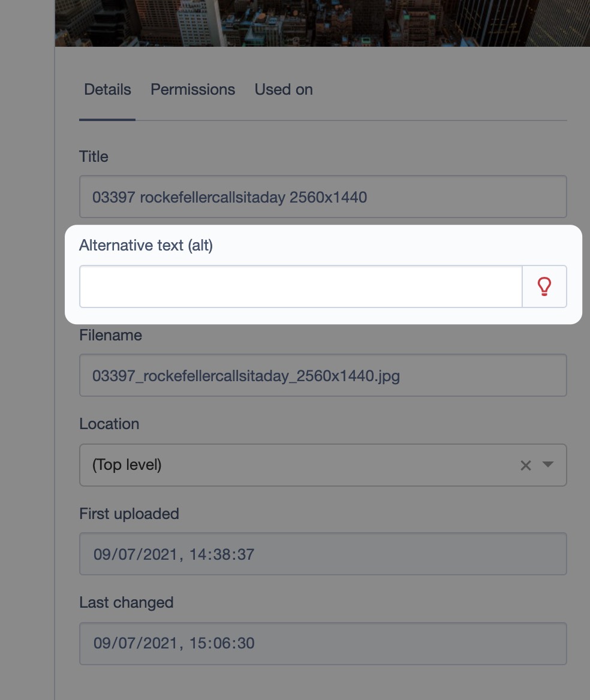Click the 'Last changed' label
Viewport: 590px width, 700px height.
(126, 602)
